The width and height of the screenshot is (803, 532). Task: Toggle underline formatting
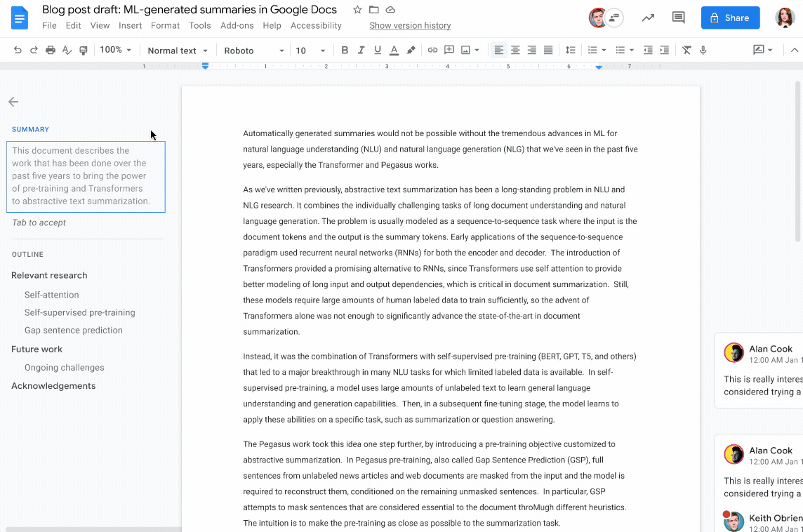point(378,50)
